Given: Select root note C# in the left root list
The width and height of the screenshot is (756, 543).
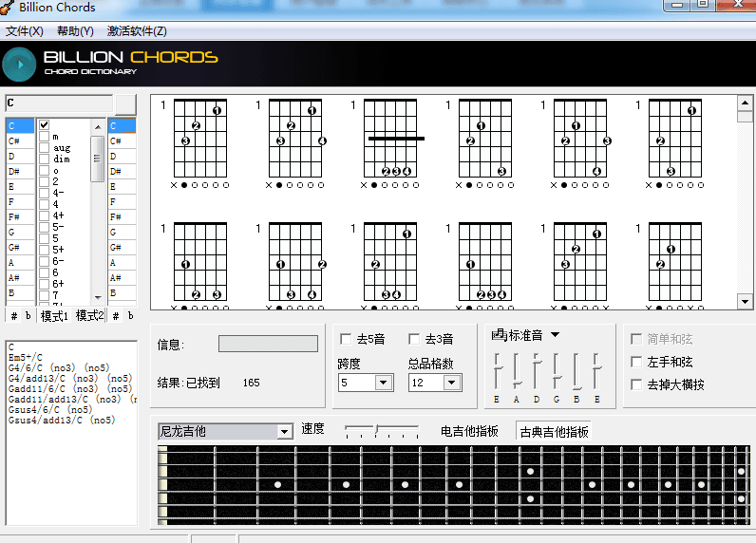Looking at the screenshot, I should pos(20,141).
